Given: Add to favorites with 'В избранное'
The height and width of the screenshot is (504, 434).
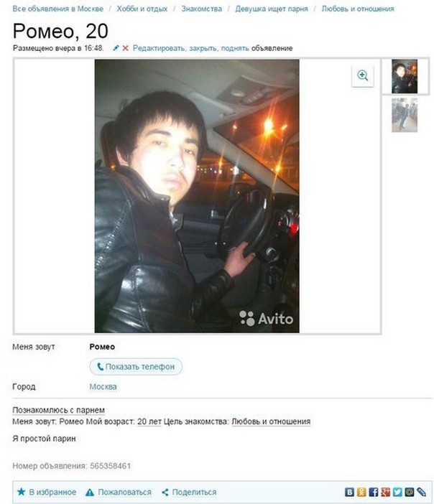Looking at the screenshot, I should tap(47, 492).
